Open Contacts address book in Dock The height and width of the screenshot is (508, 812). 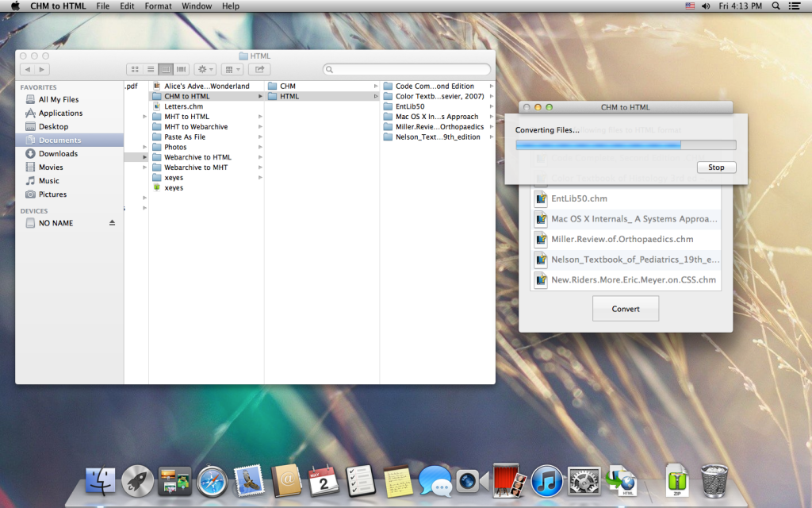pos(286,480)
